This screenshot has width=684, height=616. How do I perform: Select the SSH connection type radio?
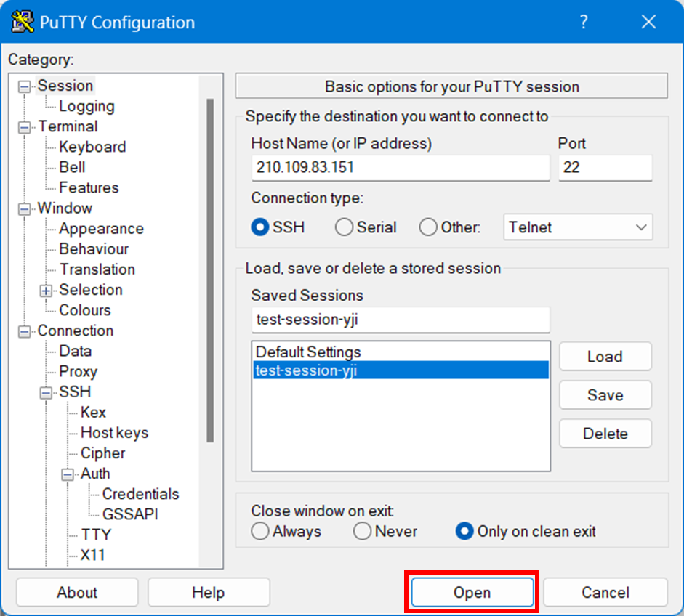point(260,227)
